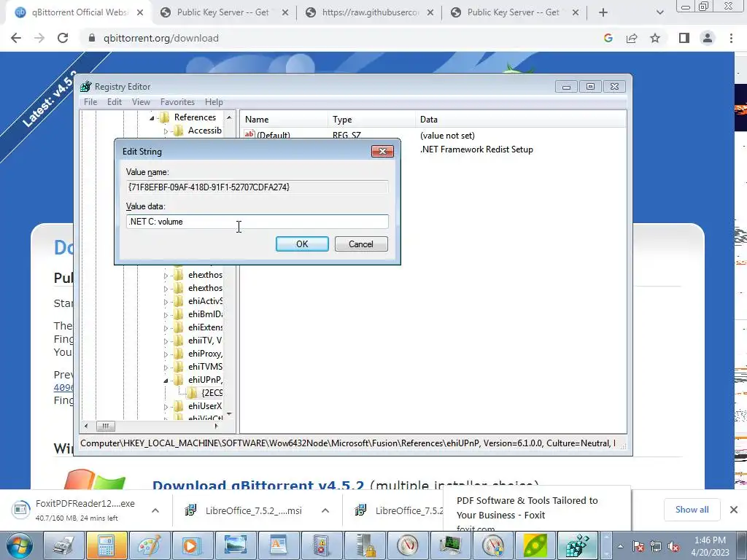Expand the ehiBmlDa registry key
This screenshot has height=560, width=747.
point(166,315)
